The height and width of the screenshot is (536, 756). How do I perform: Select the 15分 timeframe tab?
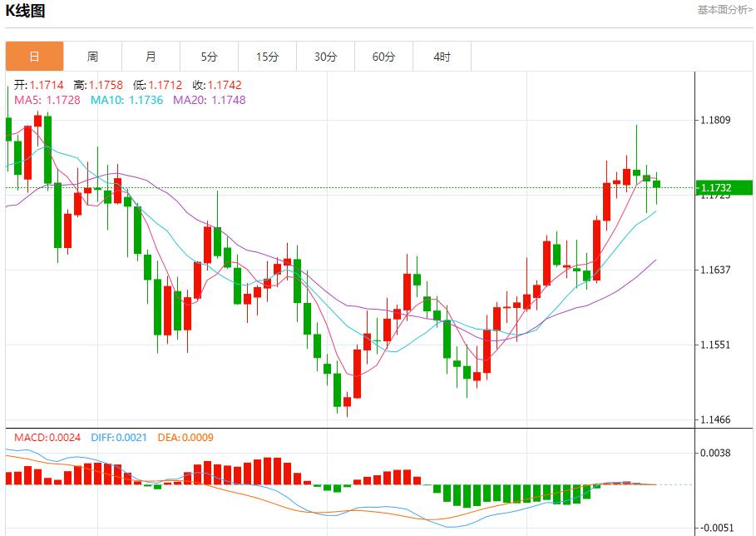[x=267, y=57]
